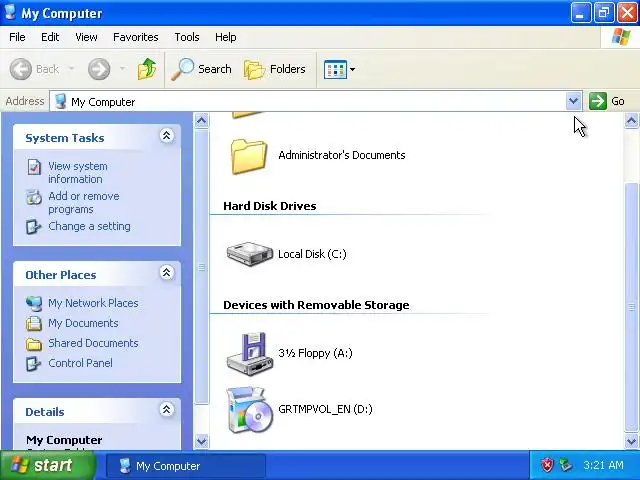
Task: Click the GRTMPVOL_EN (D:) label
Action: coord(325,409)
